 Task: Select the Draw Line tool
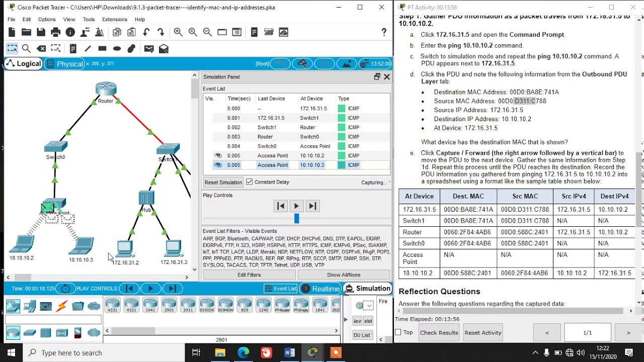click(88, 49)
